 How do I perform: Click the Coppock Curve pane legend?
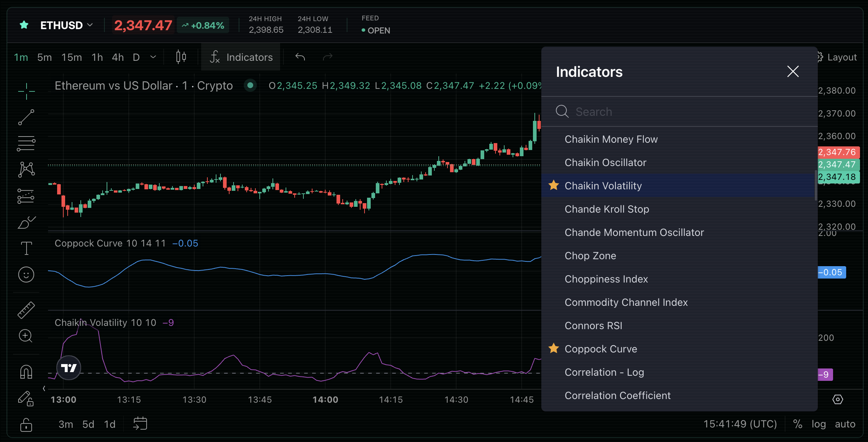tap(126, 243)
